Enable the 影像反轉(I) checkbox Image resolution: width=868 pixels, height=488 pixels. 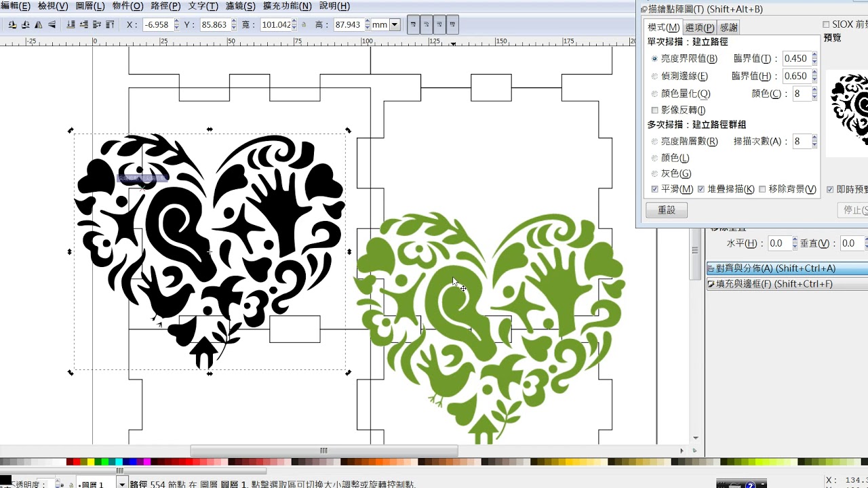(x=654, y=110)
